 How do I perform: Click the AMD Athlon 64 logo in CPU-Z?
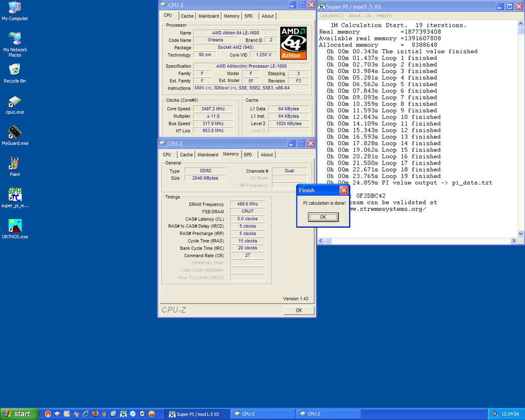tap(293, 43)
